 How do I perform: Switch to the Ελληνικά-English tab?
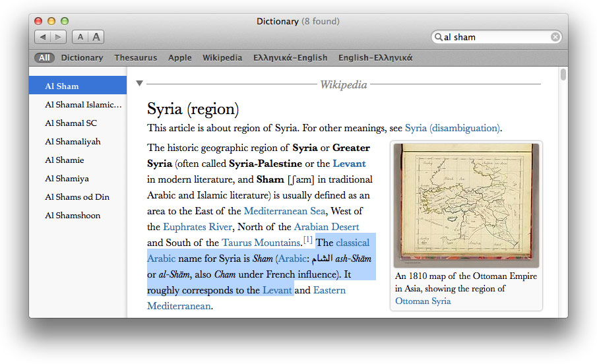290,57
